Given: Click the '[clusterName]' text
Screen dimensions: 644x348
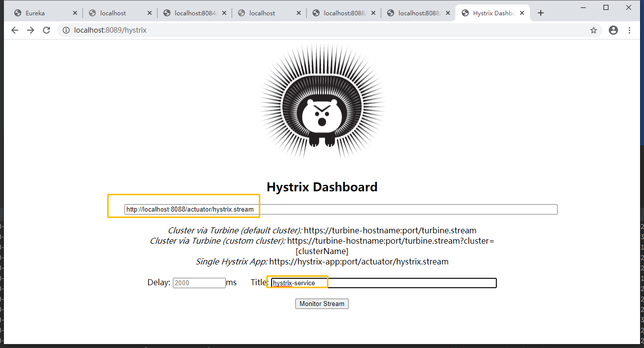Looking at the screenshot, I should 322,251.
